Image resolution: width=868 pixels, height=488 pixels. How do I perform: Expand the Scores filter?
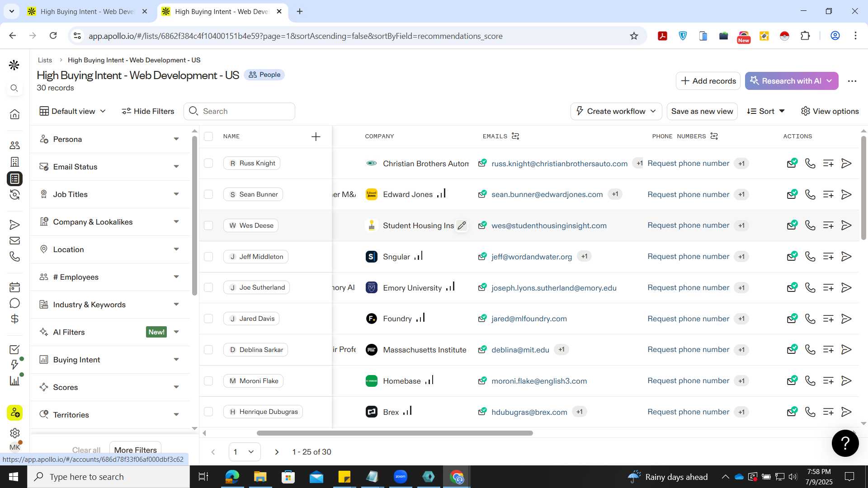(110, 387)
